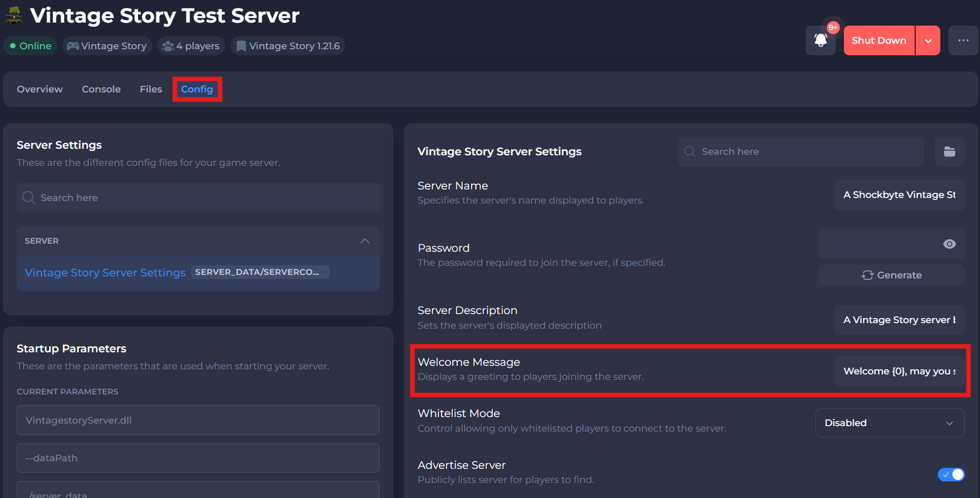Screen dimensions: 980x498
Task: Disable the Advertise Server toggle
Action: [951, 474]
